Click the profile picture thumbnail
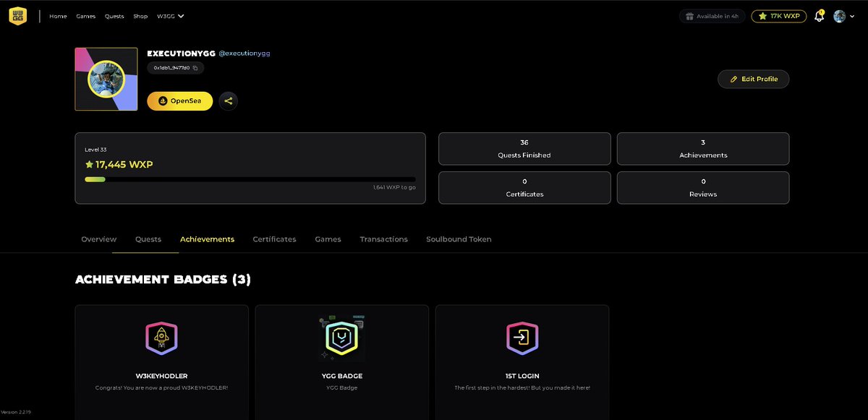The width and height of the screenshot is (868, 420). click(x=106, y=79)
